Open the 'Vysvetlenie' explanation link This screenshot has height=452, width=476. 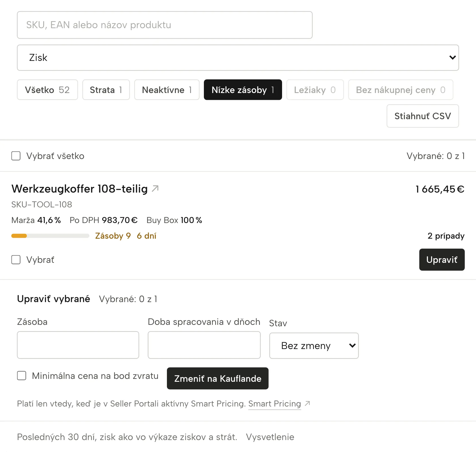pos(270,437)
